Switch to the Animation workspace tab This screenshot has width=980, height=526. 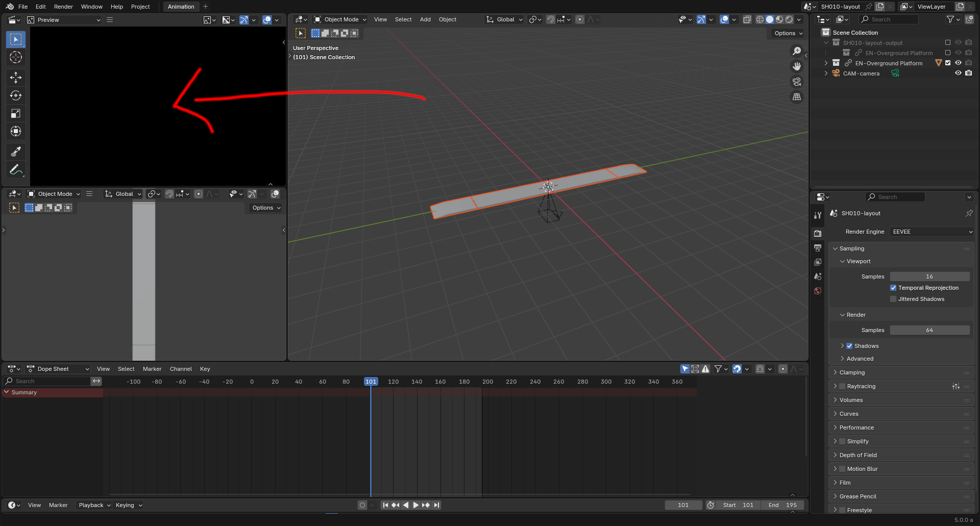click(x=181, y=7)
